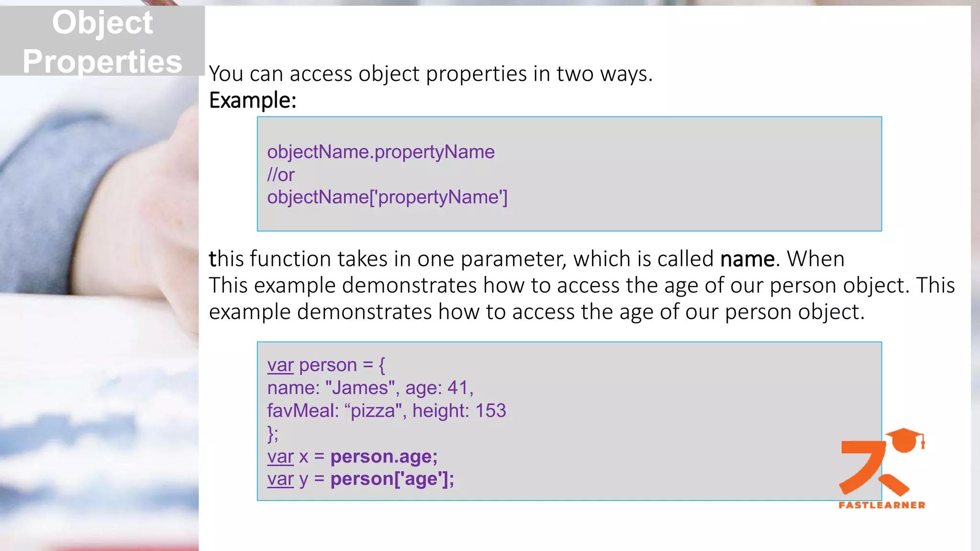Click the underlined var before y
The image size is (980, 551).
280,479
